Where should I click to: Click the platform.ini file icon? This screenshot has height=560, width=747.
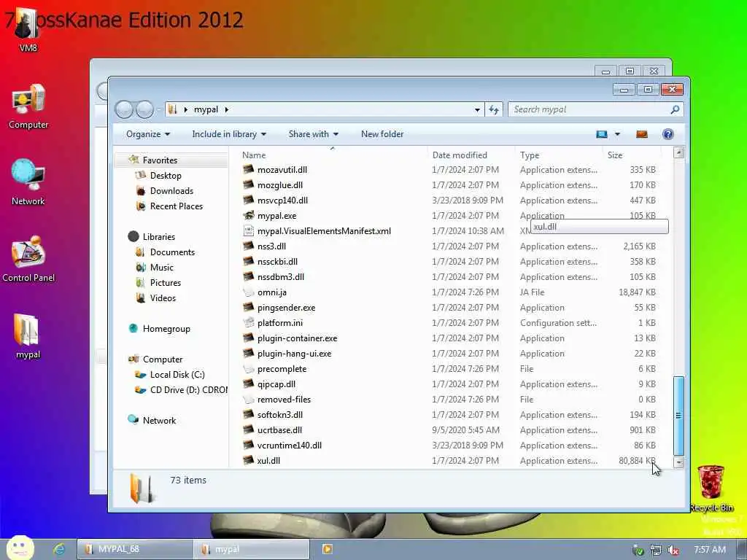click(x=248, y=322)
